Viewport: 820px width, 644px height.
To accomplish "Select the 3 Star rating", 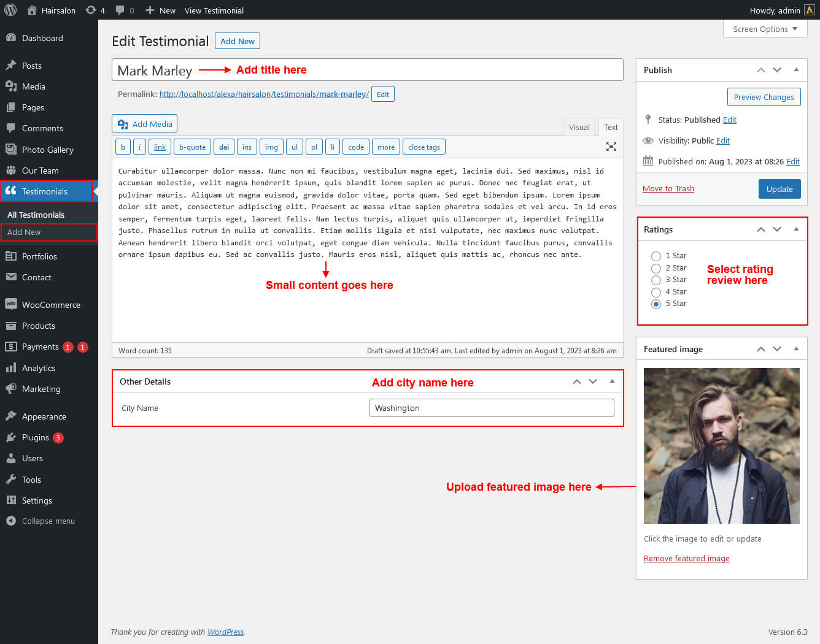I will 656,280.
